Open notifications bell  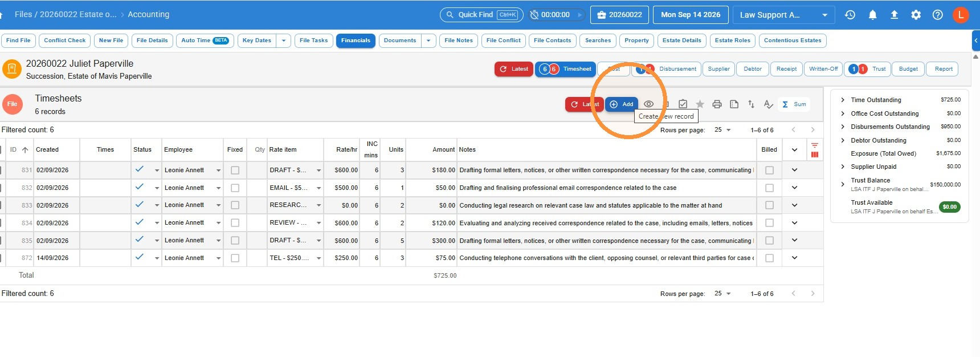tap(872, 15)
